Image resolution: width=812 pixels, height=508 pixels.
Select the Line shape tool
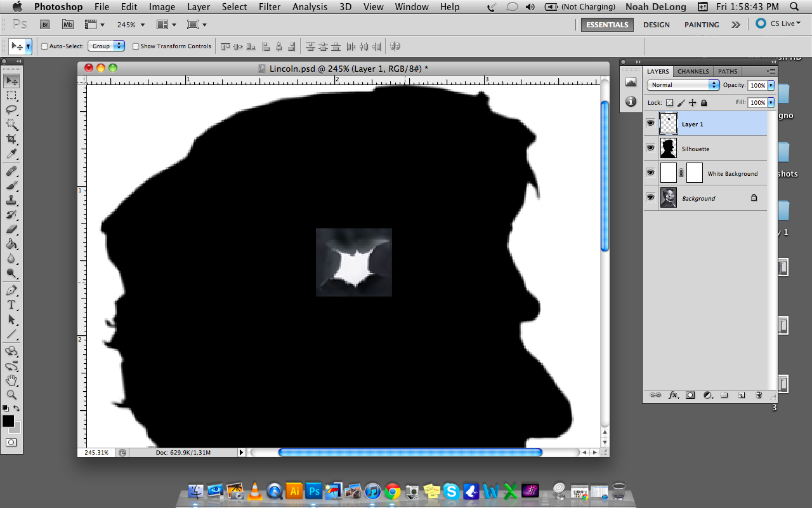[11, 334]
